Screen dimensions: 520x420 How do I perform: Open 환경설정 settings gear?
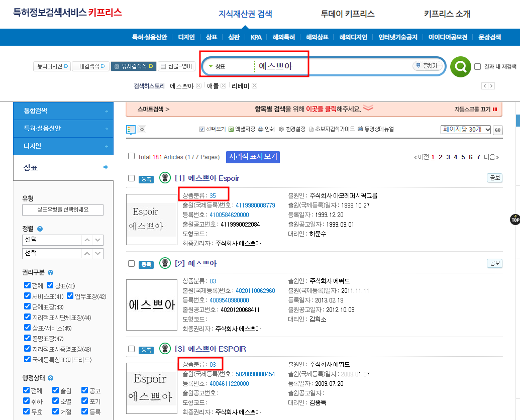tap(281, 129)
